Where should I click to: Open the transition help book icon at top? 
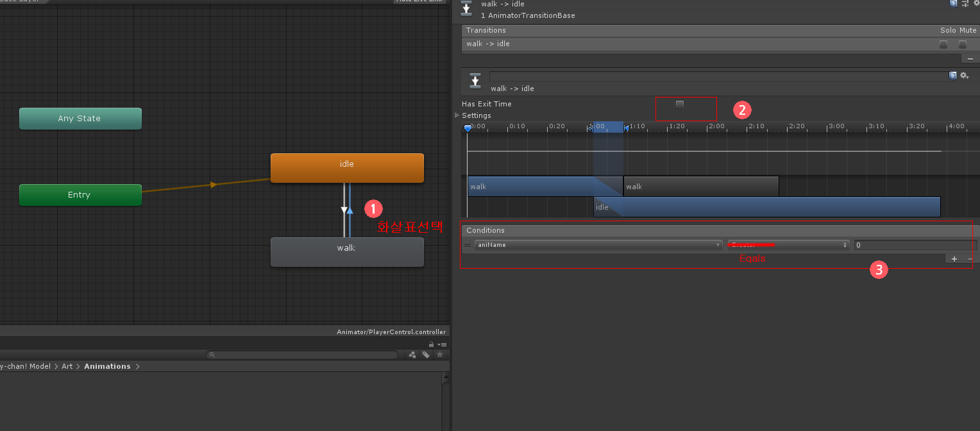pos(954,3)
